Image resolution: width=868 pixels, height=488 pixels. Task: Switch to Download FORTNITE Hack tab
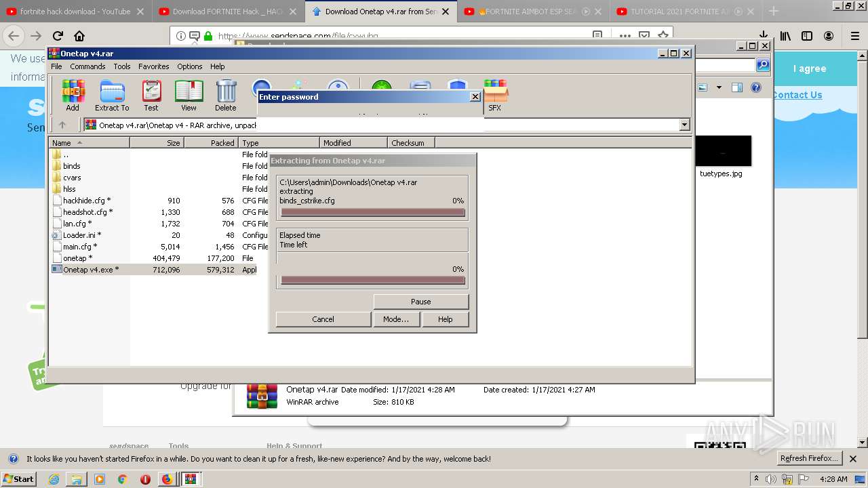coord(227,12)
